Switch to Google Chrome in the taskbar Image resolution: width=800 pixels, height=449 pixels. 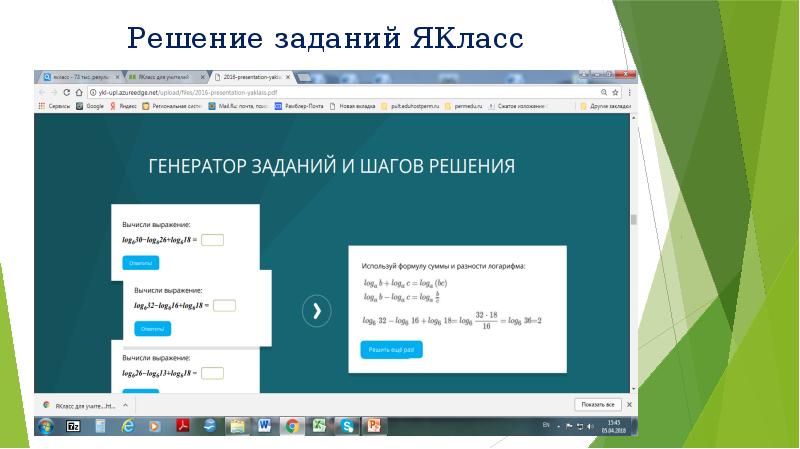(x=292, y=426)
